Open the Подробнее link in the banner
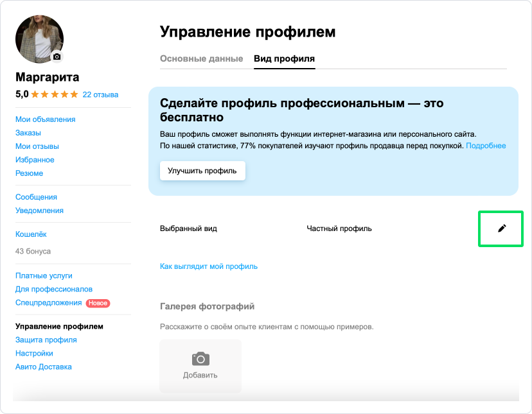532x414 pixels. point(486,146)
